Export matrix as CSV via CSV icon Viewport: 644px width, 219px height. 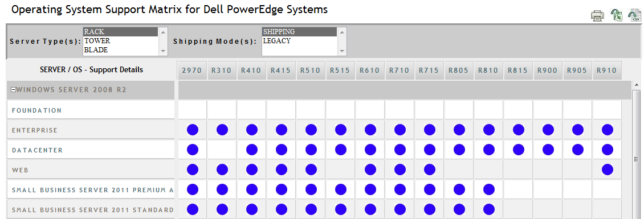point(635,15)
